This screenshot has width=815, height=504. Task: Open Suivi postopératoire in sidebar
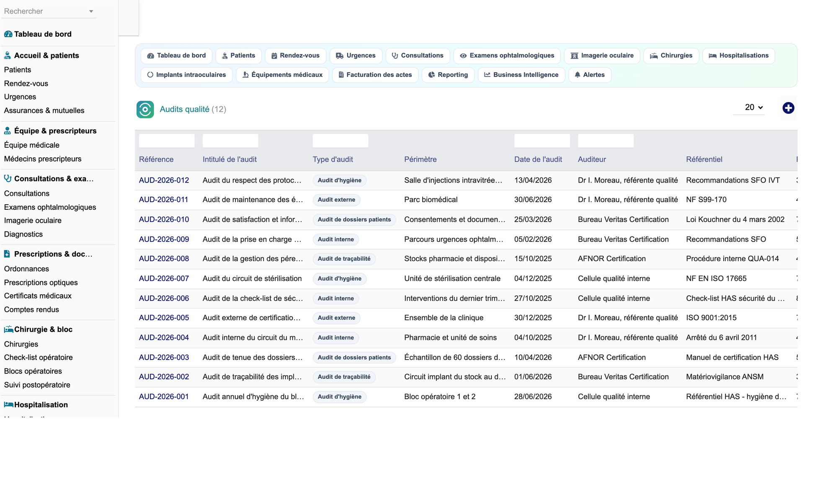[x=37, y=385]
